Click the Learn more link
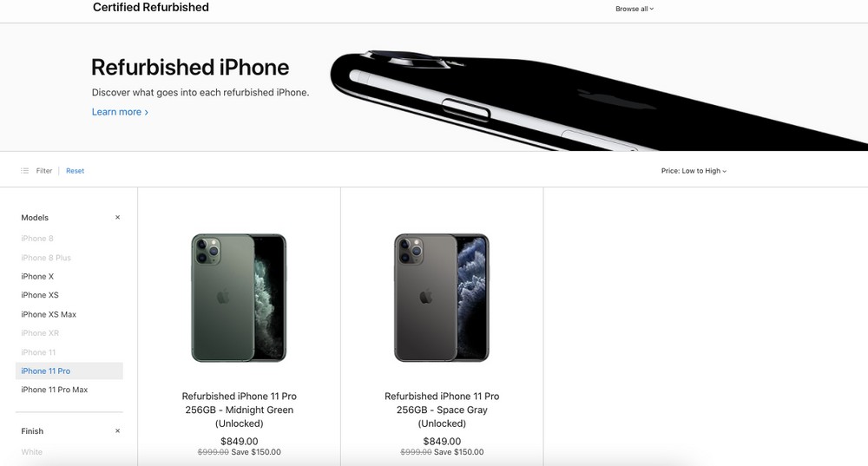Viewport: 868px width, 466px height. point(120,112)
